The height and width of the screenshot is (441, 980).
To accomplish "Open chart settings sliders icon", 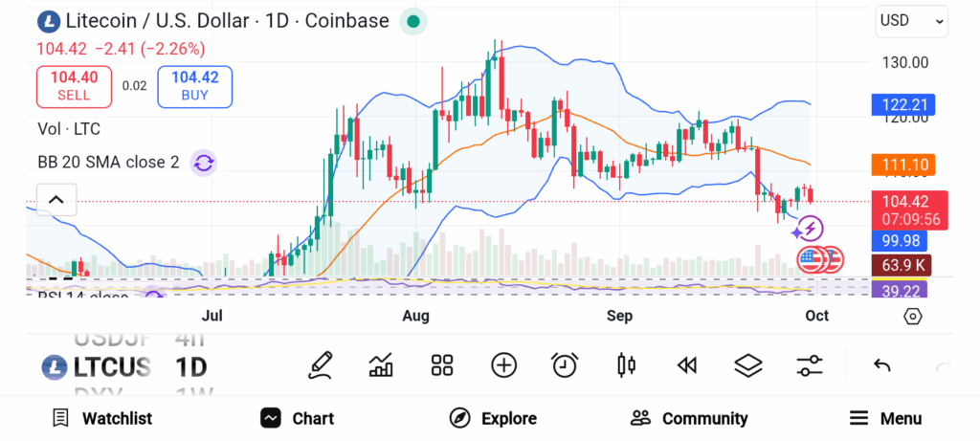I will pyautogui.click(x=810, y=364).
